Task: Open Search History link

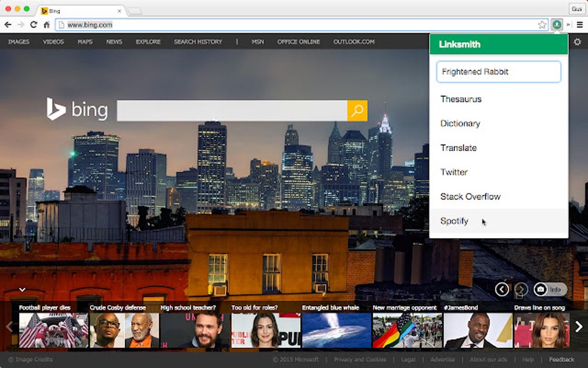Action: click(198, 42)
